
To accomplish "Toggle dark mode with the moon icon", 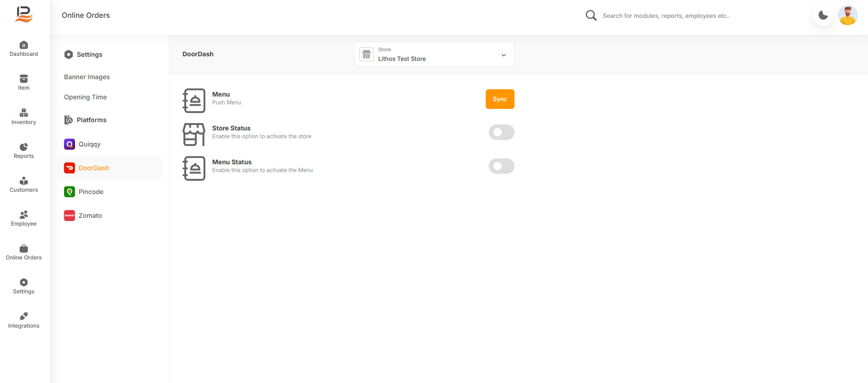I will 823,16.
